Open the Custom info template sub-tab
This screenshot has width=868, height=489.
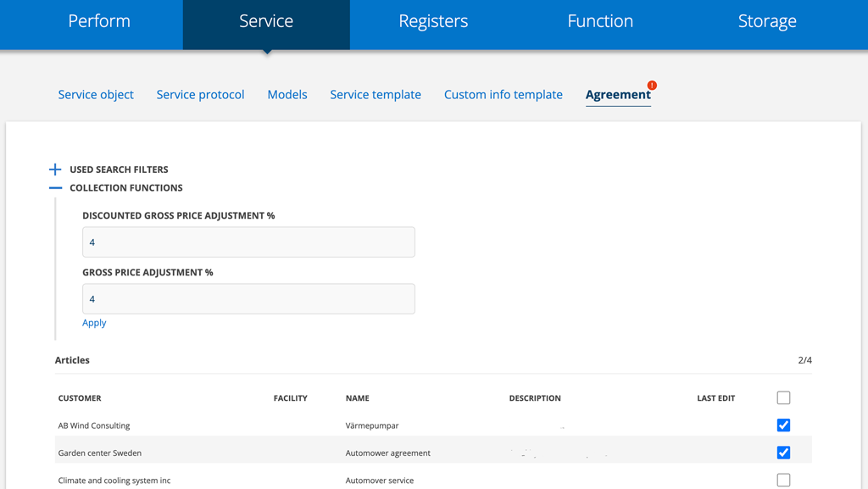[x=504, y=94]
